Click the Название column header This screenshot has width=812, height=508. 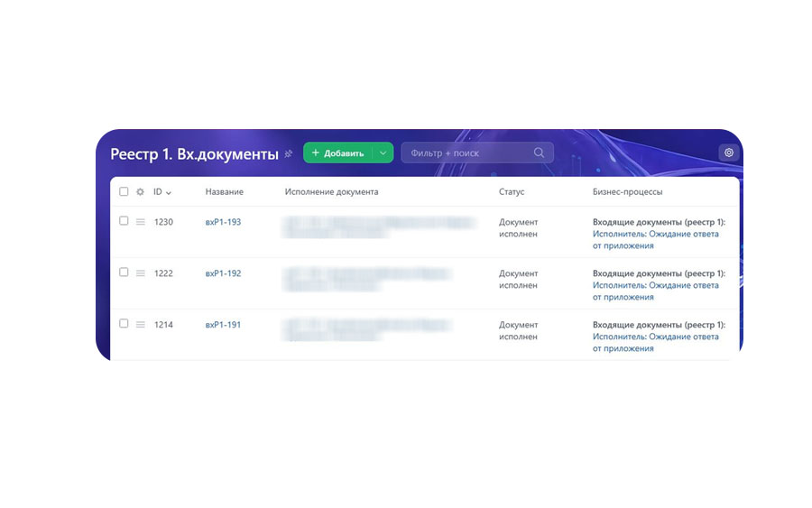coord(225,191)
